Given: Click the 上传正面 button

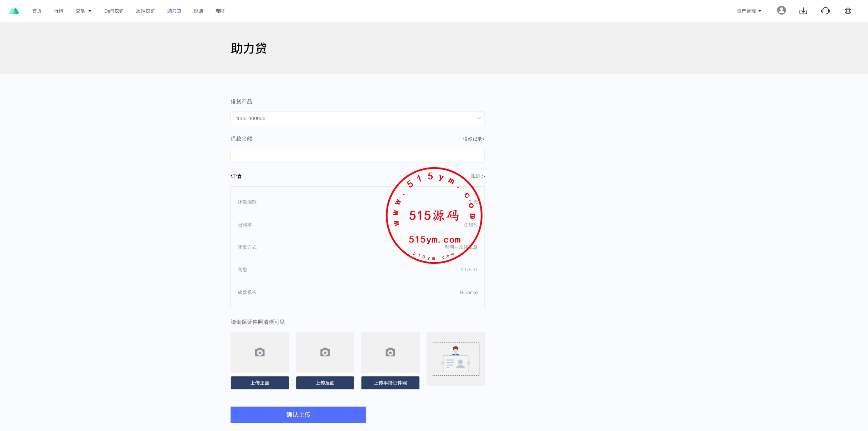Looking at the screenshot, I should click(260, 383).
